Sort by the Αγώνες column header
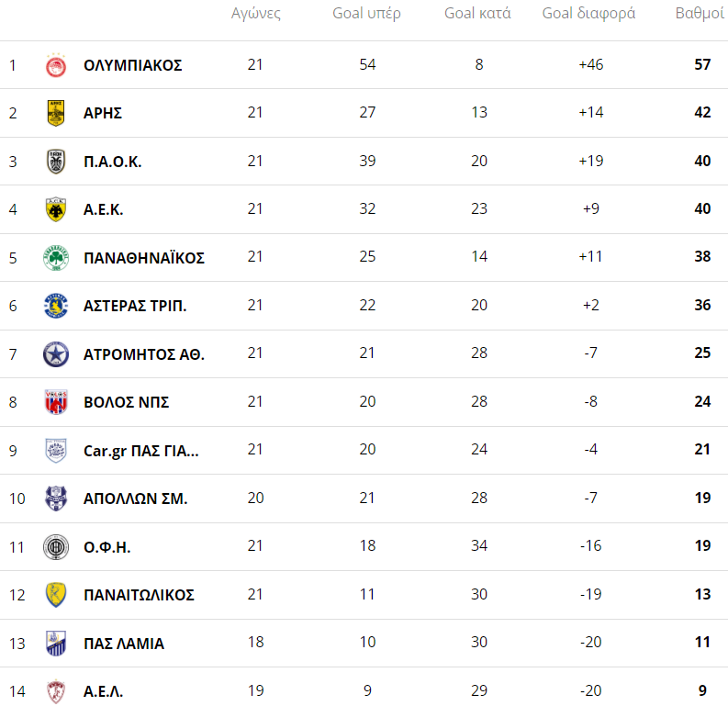The height and width of the screenshot is (706, 728). [255, 14]
